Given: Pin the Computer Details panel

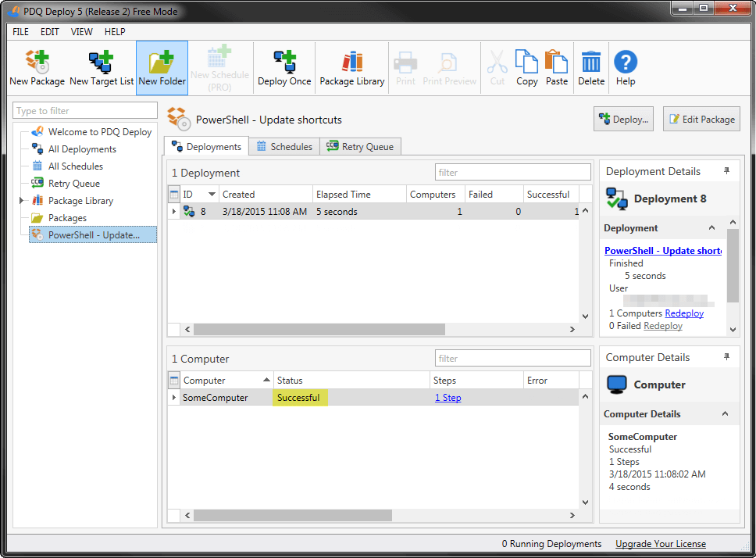Looking at the screenshot, I should point(726,357).
